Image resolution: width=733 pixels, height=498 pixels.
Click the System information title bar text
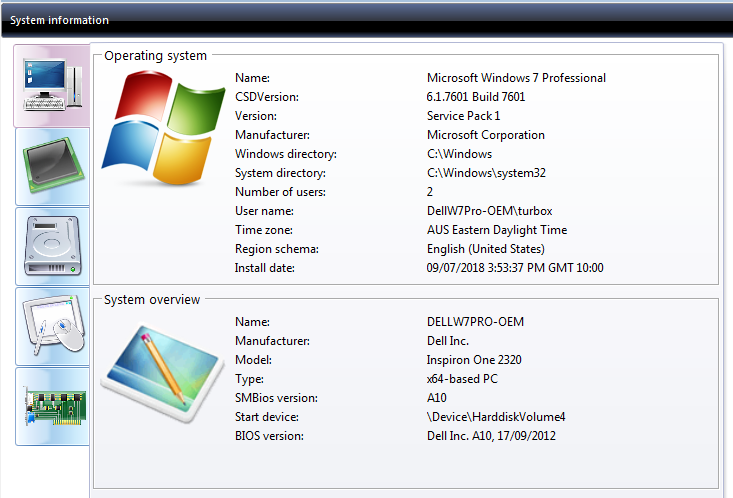click(59, 20)
